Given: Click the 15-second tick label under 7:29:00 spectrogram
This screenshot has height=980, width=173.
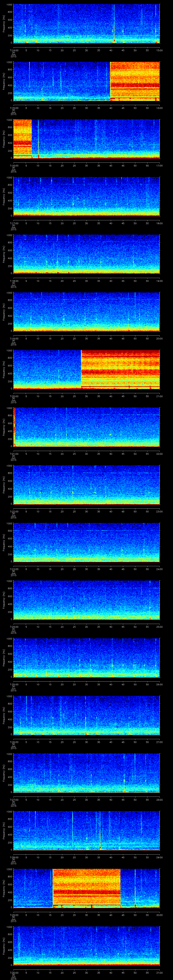Looking at the screenshot, I should (50, 915).
